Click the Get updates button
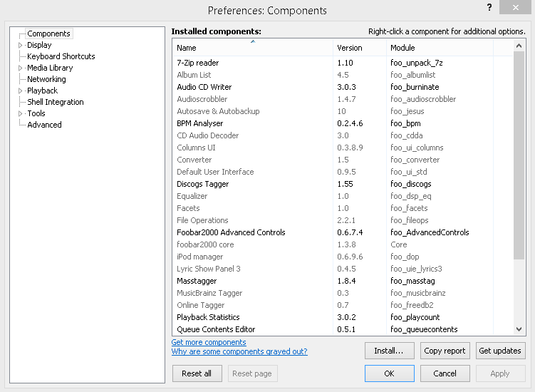 500,351
